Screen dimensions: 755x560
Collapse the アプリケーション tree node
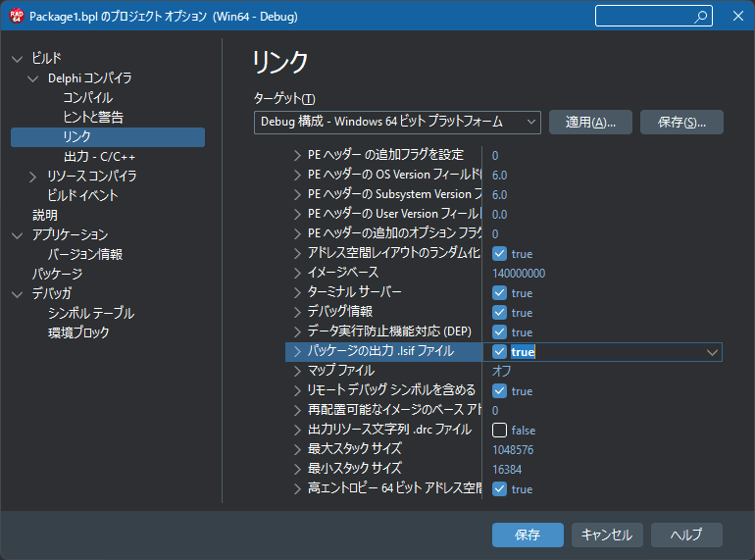pos(18,236)
